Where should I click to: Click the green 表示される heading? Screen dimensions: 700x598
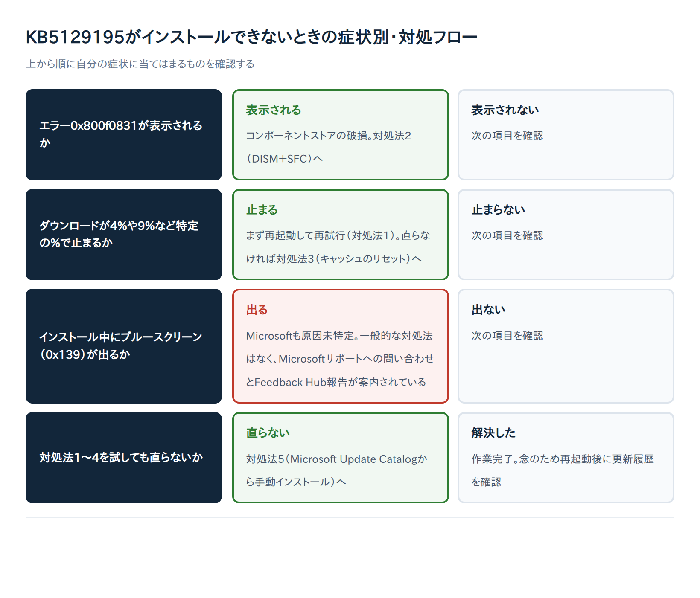[274, 110]
